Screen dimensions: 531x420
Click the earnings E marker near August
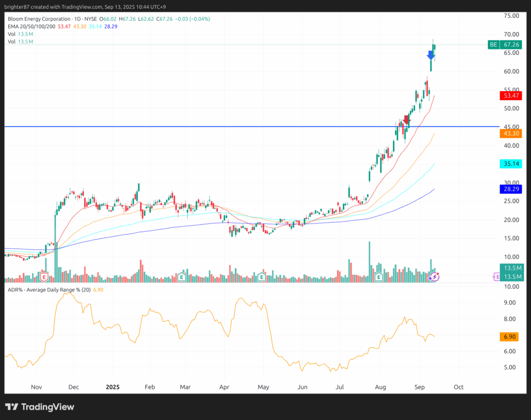tap(379, 277)
